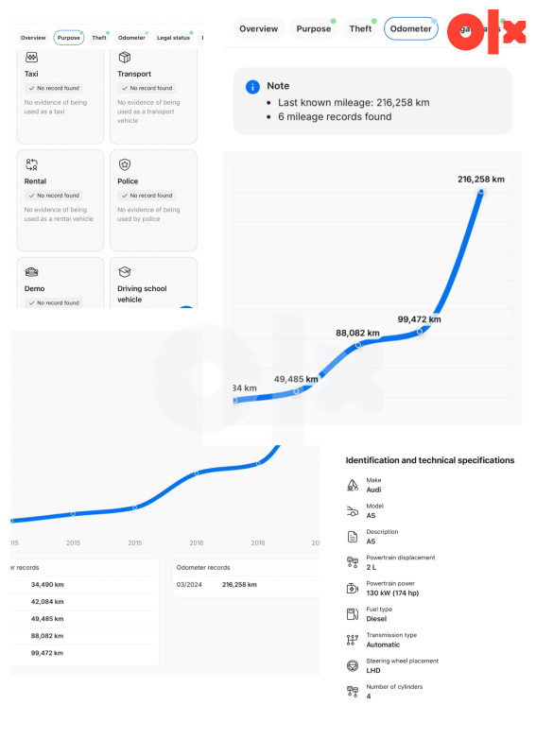Click the 216,258 km data point on chart
The image size is (536, 756).
point(481,192)
